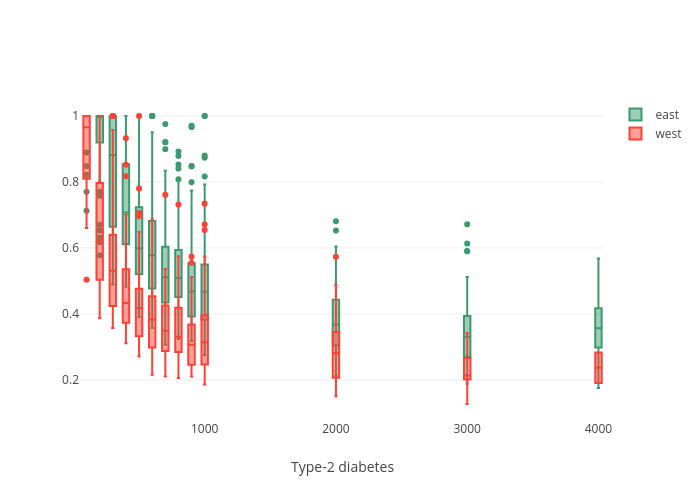Click the east legend color swatch
Screen dimensions: 700x500
[x=635, y=115]
